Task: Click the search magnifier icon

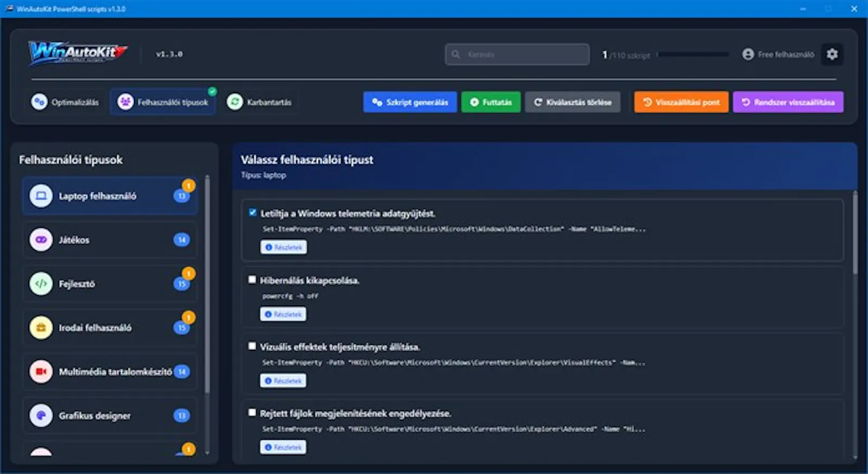Action: [x=456, y=54]
